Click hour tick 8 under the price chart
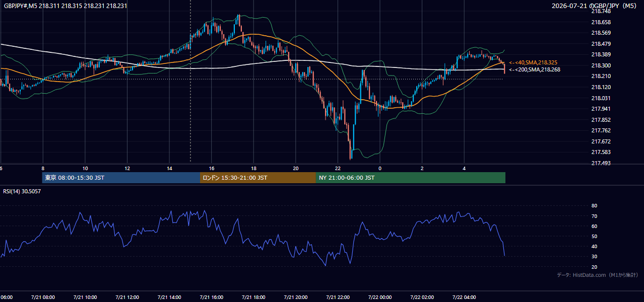 click(x=43, y=169)
